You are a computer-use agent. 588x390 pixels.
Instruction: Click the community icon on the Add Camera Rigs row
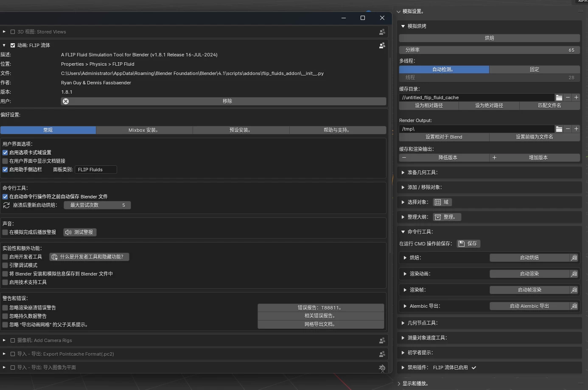click(382, 340)
